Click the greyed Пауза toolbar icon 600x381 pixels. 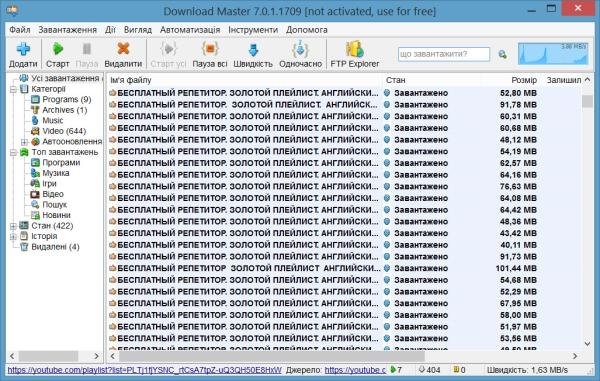coord(87,49)
